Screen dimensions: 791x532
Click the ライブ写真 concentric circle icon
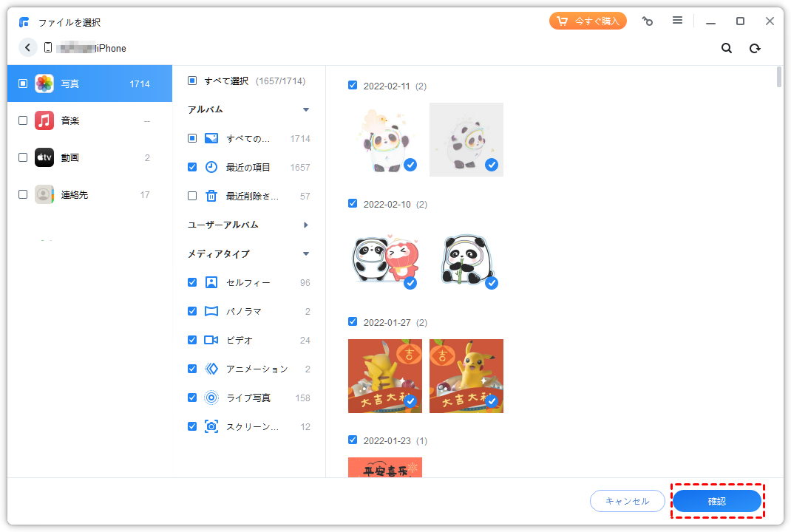tap(211, 398)
